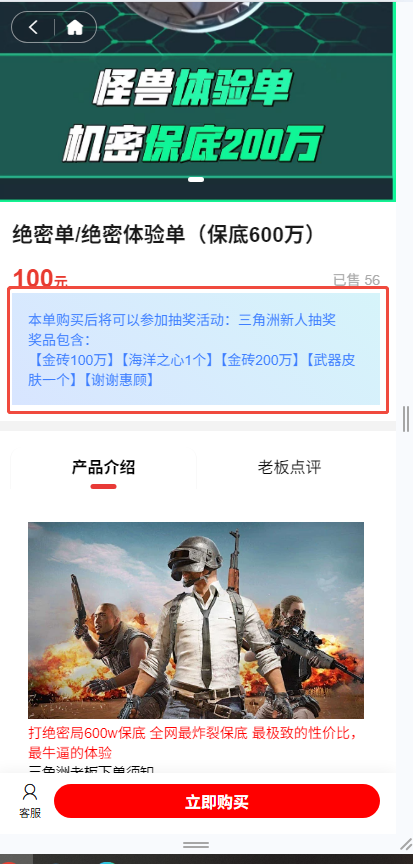This screenshot has width=413, height=864.
Task: Click the red 100元 price
Action: (40, 278)
